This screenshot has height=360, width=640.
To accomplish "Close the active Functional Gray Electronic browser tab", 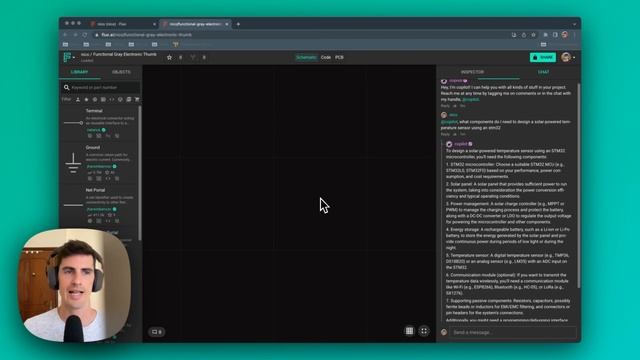I will pyautogui.click(x=227, y=24).
